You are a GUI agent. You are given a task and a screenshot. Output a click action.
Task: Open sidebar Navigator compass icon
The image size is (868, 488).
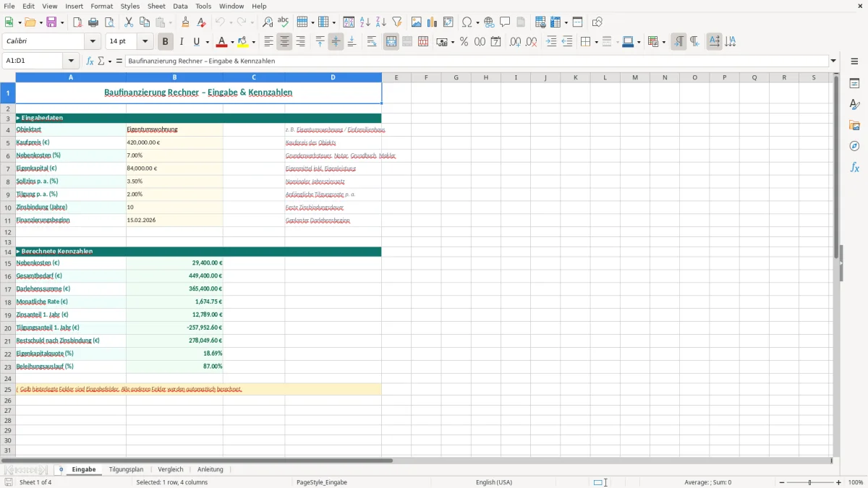[854, 146]
